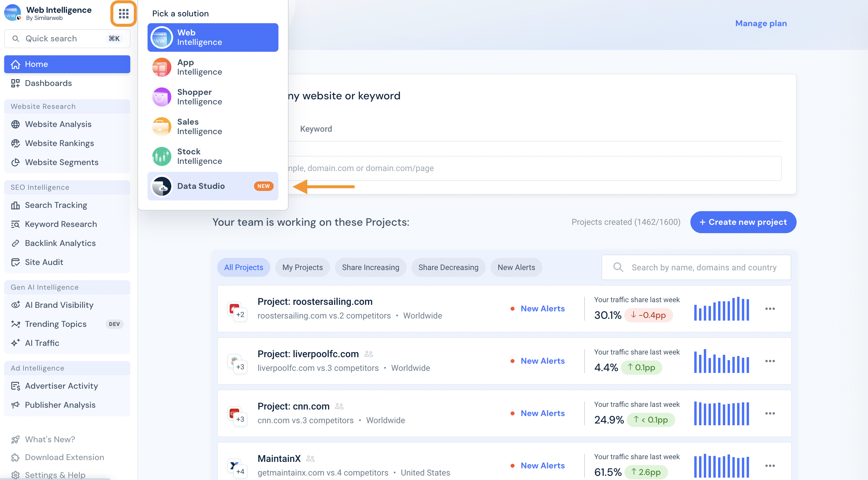
Task: Focus the Quick search field
Action: pyautogui.click(x=67, y=39)
